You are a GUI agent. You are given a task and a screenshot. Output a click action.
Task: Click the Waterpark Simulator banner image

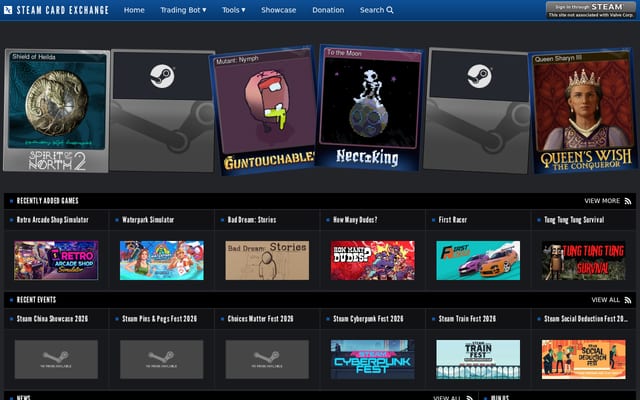(162, 260)
